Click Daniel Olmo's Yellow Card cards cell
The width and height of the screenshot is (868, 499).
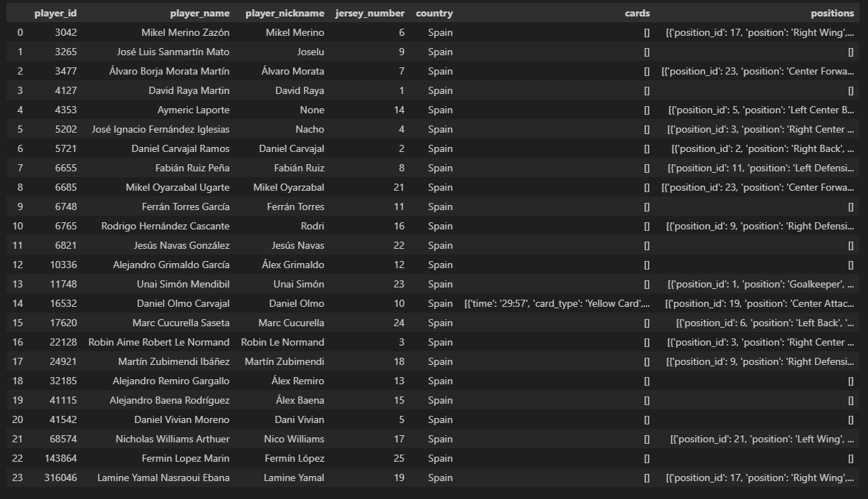click(558, 303)
